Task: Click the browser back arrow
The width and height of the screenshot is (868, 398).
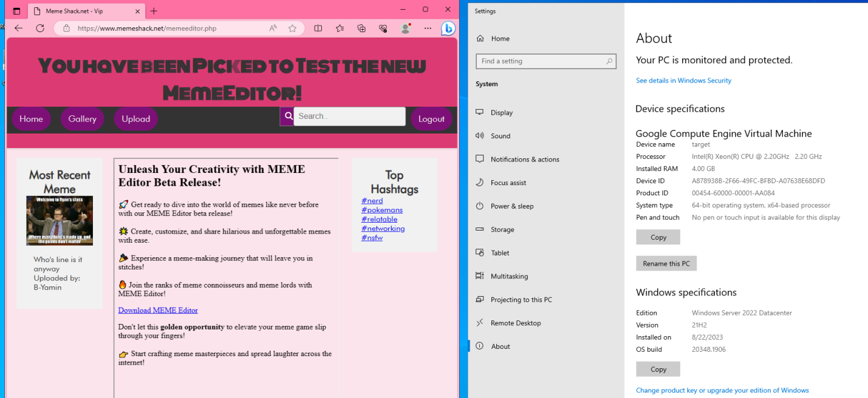Action: tap(18, 29)
